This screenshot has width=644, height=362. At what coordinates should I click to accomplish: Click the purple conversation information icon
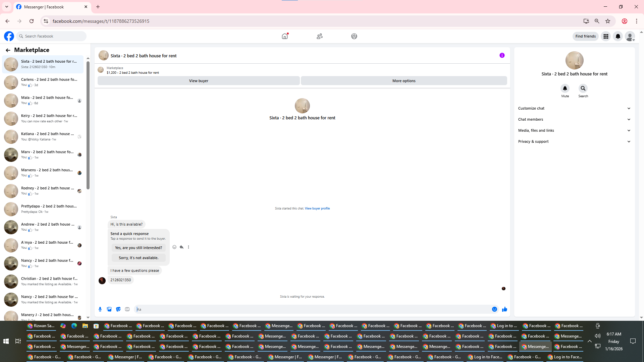502,56
